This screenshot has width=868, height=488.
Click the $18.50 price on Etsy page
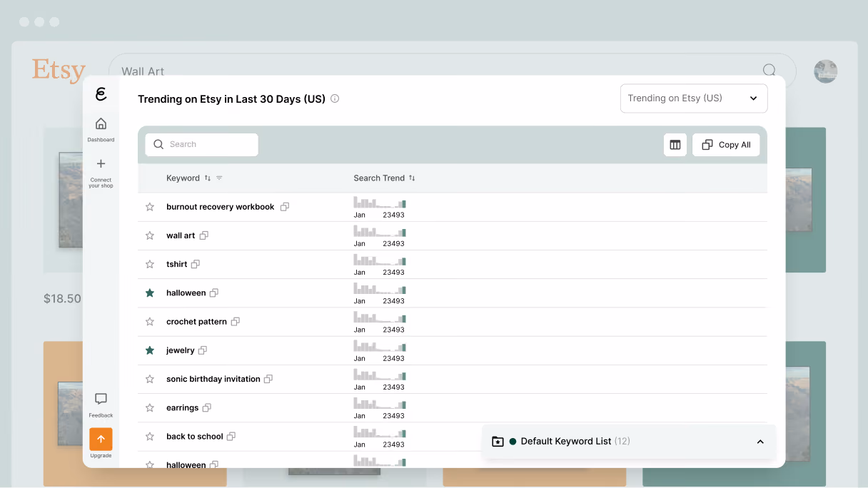63,299
